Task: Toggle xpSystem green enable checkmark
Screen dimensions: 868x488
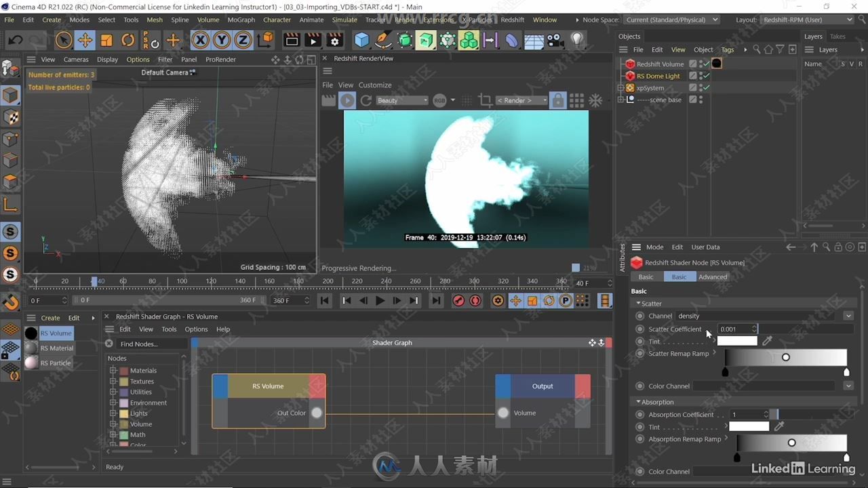Action: pyautogui.click(x=706, y=87)
